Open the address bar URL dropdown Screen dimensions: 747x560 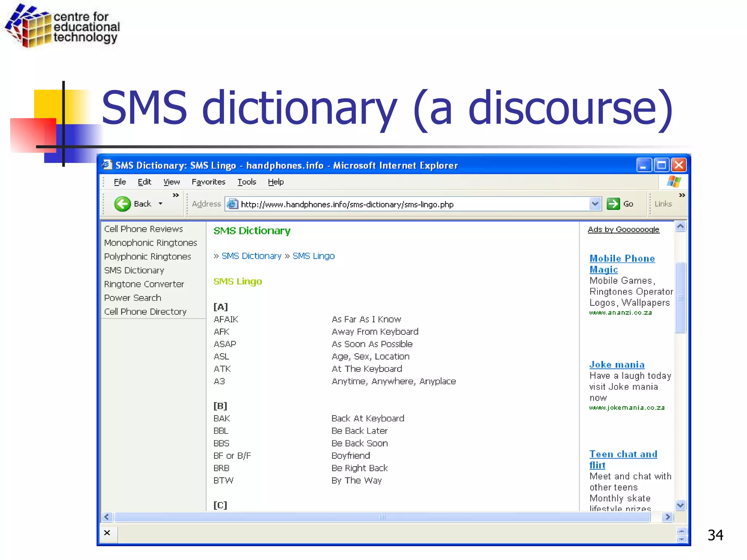tap(595, 204)
